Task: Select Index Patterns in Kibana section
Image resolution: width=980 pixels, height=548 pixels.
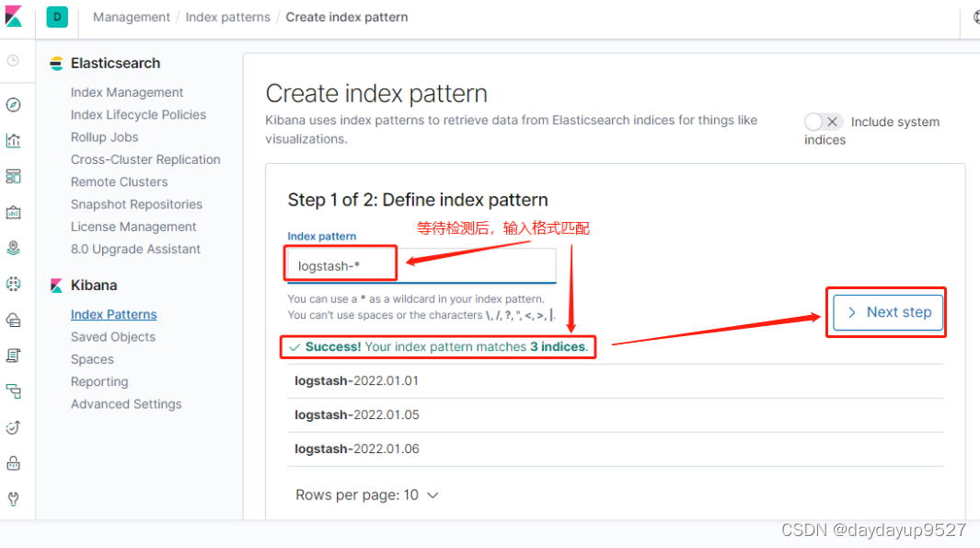Action: (x=114, y=315)
